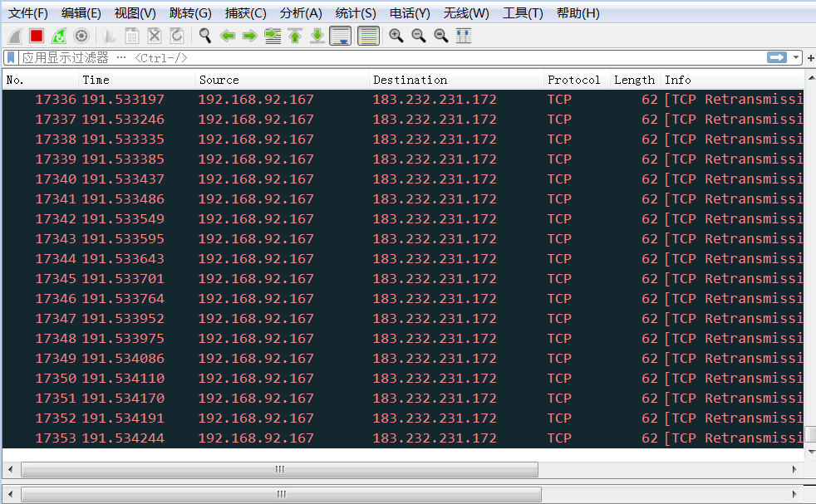Image resolution: width=816 pixels, height=504 pixels.
Task: Toggle packet list colorization
Action: (368, 36)
